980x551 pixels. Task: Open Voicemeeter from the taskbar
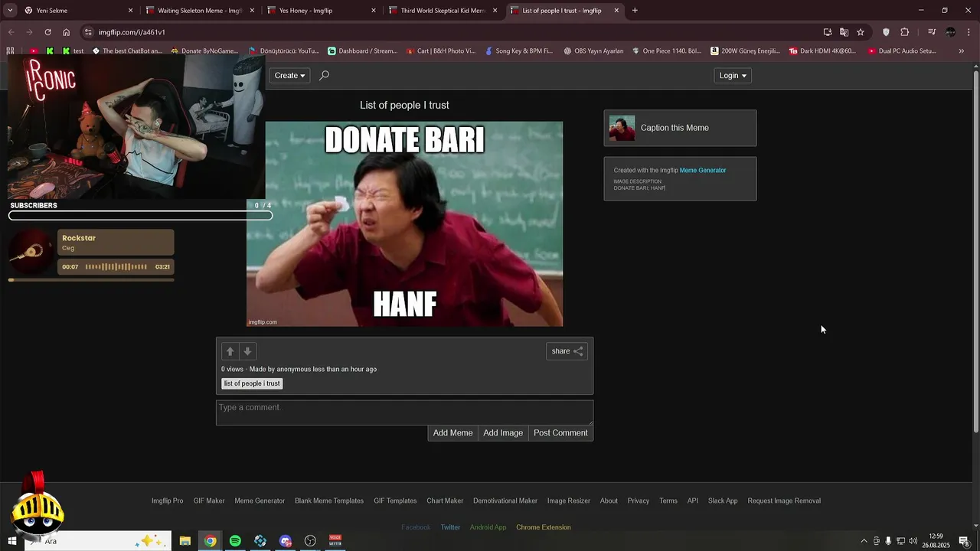335,541
